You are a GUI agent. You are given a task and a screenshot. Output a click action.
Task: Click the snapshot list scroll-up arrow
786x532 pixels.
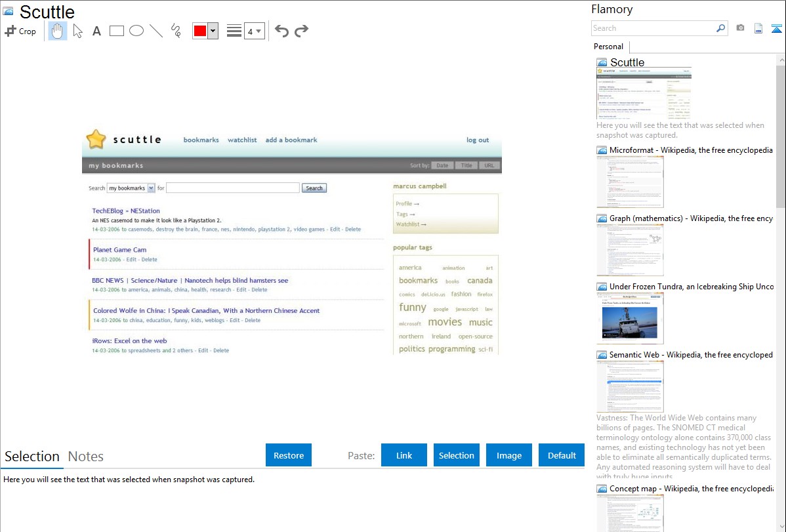pos(781,60)
